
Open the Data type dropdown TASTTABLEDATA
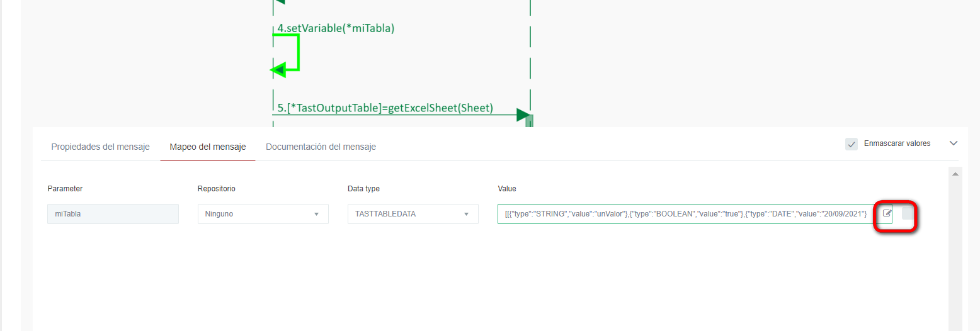pos(413,214)
